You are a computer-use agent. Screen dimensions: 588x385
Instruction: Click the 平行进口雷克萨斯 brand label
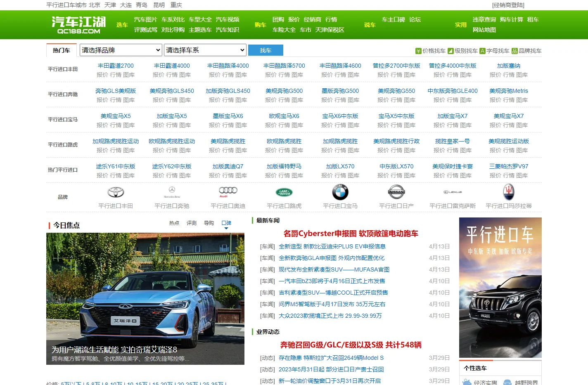(453, 206)
